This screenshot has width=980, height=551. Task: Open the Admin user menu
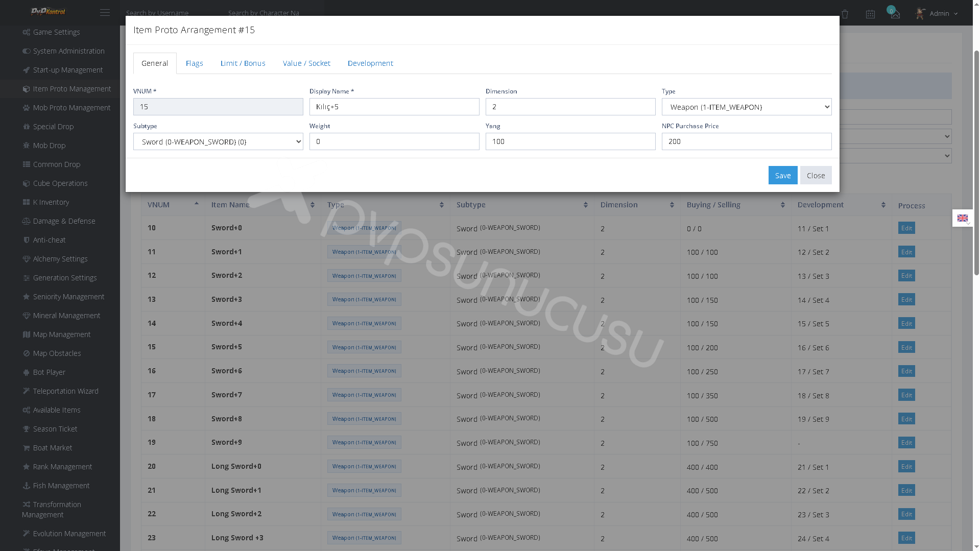(x=937, y=14)
